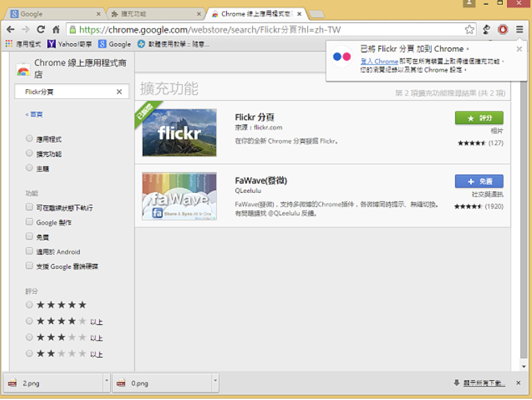The image size is (532, 400).
Task: Click the site security lock icon
Action: 72,29
